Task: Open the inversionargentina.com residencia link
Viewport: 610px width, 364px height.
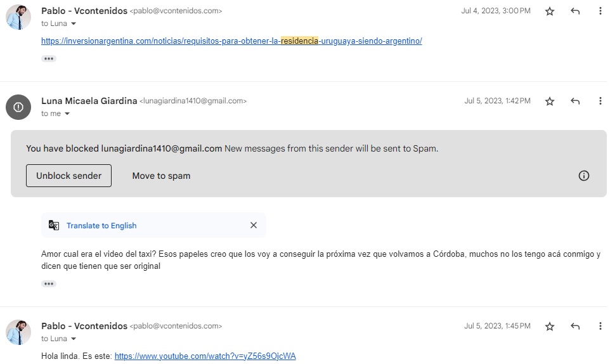Action: (231, 41)
